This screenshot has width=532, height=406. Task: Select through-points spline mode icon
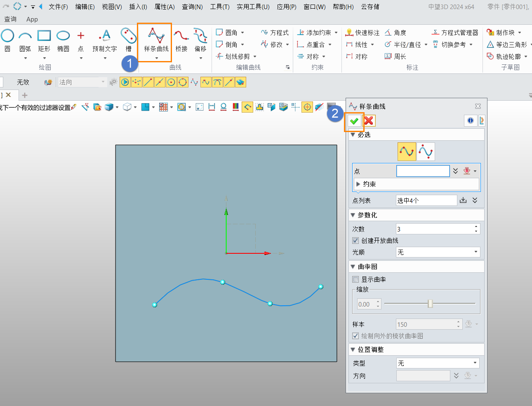[x=407, y=151]
